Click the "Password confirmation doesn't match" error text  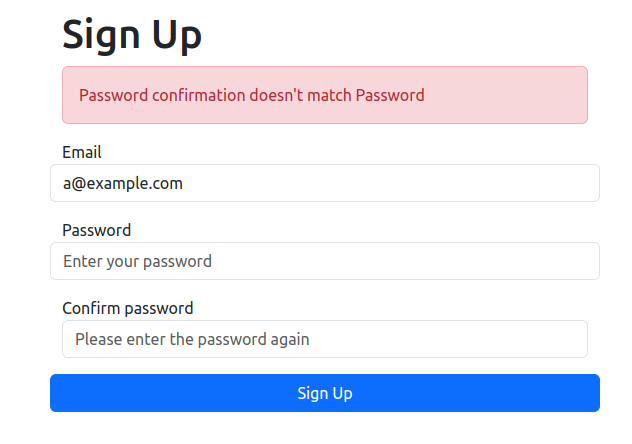point(251,95)
